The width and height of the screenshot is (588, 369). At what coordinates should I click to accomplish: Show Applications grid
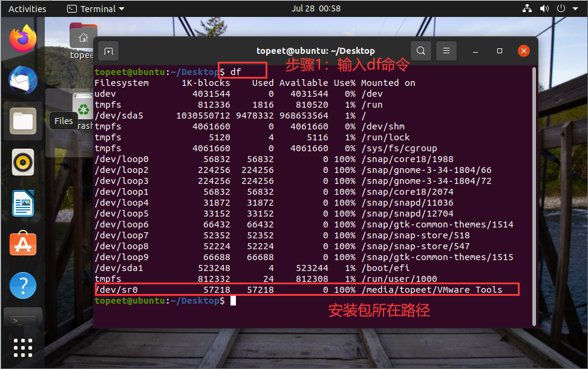[x=23, y=348]
